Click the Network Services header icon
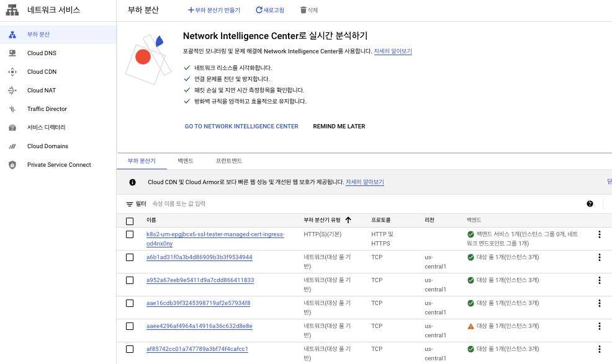Screen dimensions: 612x364 click(x=12, y=10)
